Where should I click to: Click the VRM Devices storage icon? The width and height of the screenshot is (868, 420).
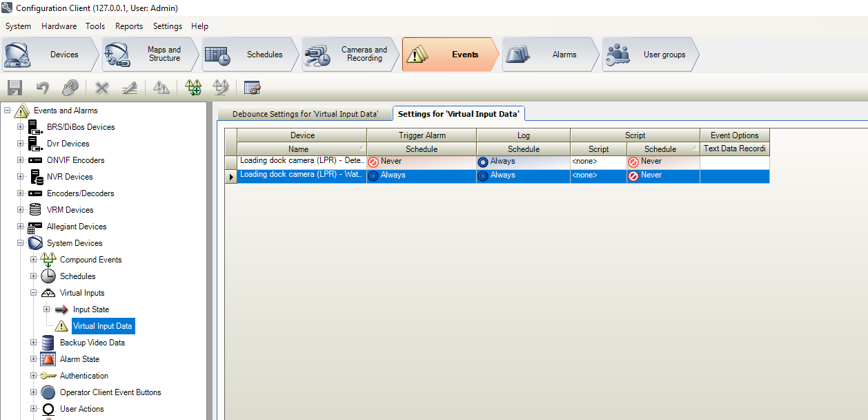pyautogui.click(x=35, y=210)
